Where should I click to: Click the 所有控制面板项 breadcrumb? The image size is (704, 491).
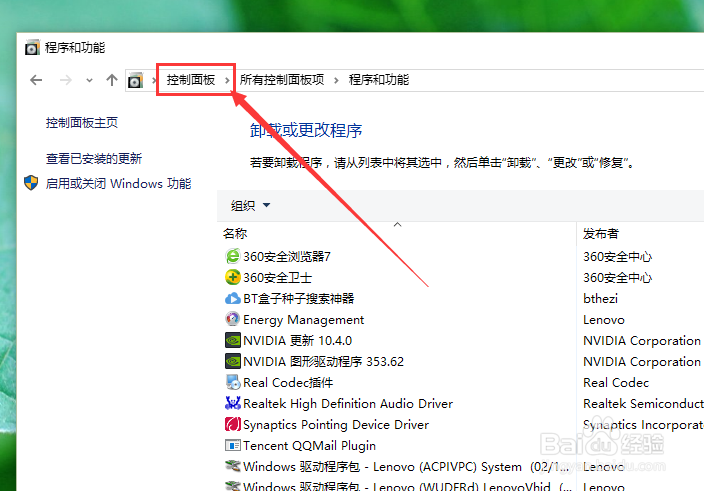(282, 80)
